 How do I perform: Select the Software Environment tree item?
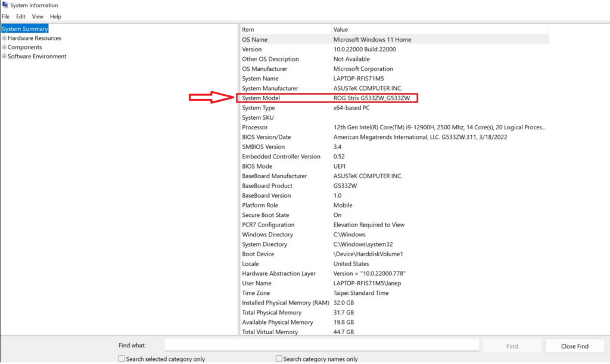(x=37, y=57)
